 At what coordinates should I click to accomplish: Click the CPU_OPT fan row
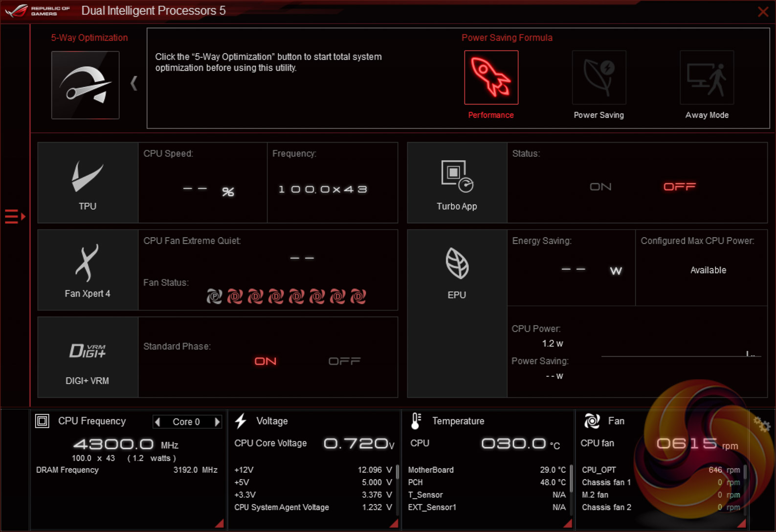(661, 470)
